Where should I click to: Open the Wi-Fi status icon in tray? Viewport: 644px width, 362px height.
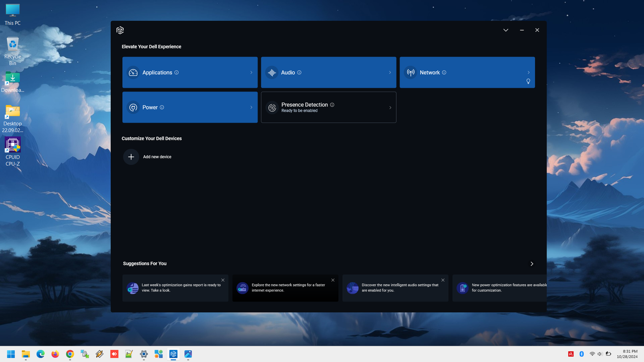[x=592, y=354]
